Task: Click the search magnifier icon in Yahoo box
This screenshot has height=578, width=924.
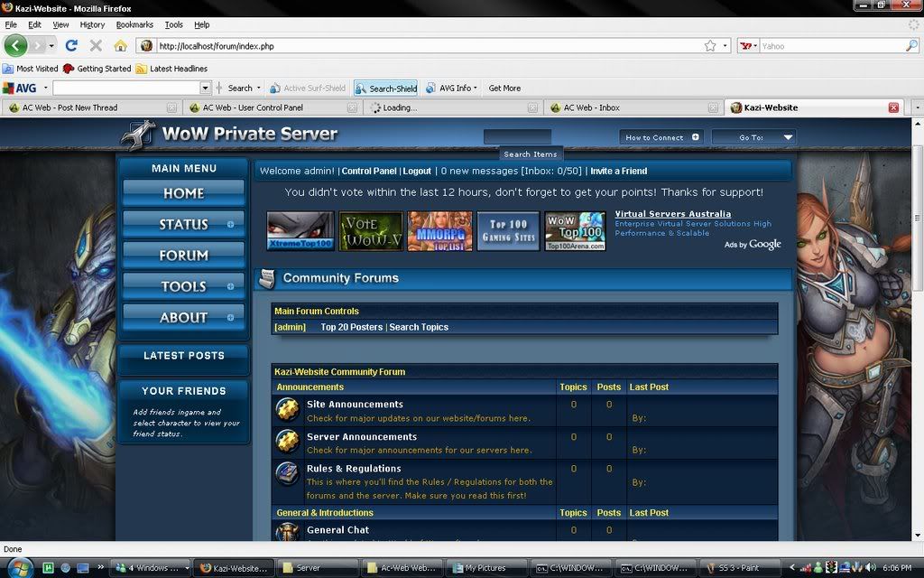Action: [x=911, y=45]
